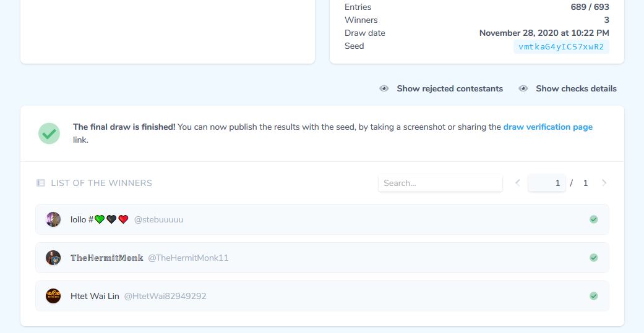Click the check status icon for TheHermitMonk
Screen dimensions: 644x333
pos(593,258)
